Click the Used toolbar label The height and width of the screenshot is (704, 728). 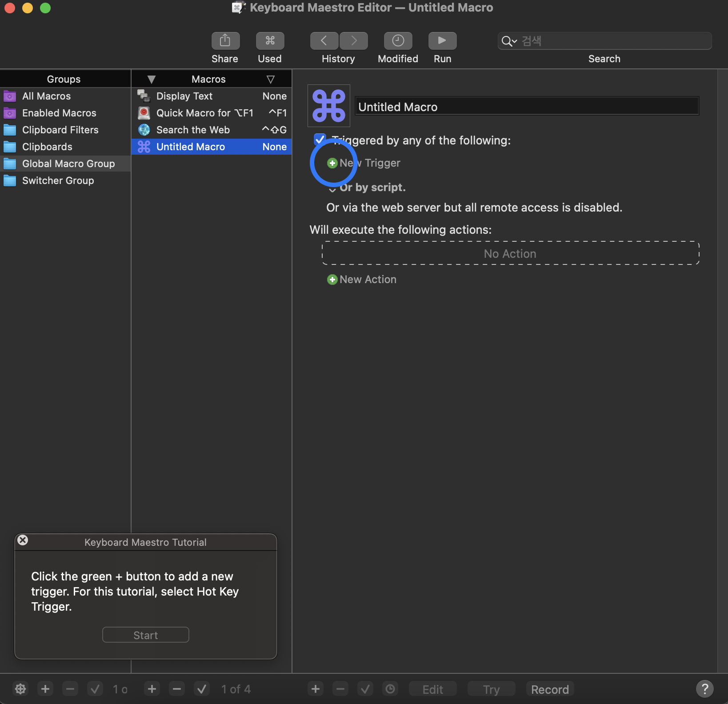(270, 59)
